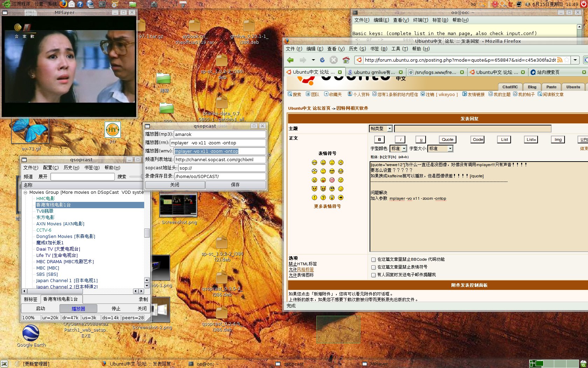This screenshot has height=368, width=588.
Task: Collapse the Movies Group tree node
Action: 25,192
